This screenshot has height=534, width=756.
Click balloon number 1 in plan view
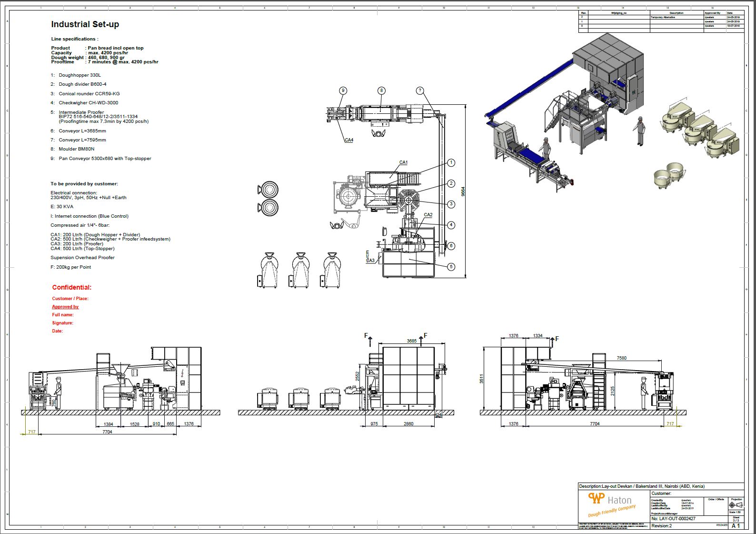[x=451, y=163]
